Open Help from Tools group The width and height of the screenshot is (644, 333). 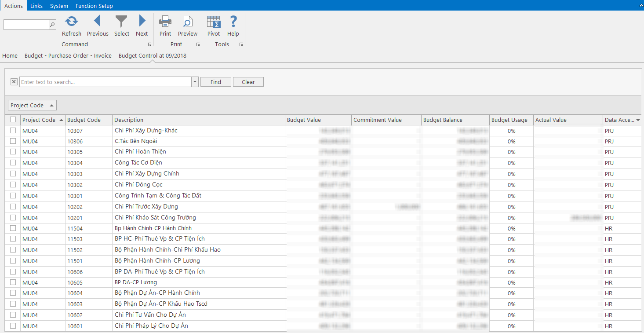click(x=233, y=21)
